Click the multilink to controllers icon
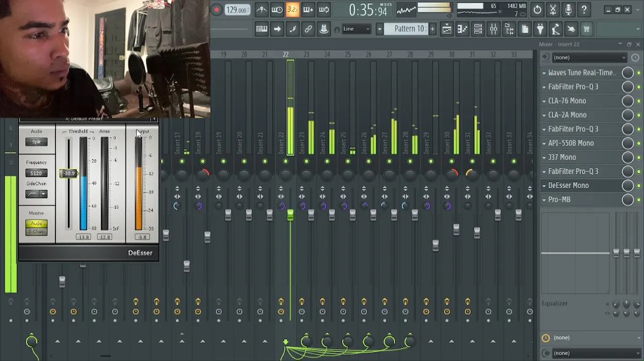The image size is (644, 361). click(324, 29)
